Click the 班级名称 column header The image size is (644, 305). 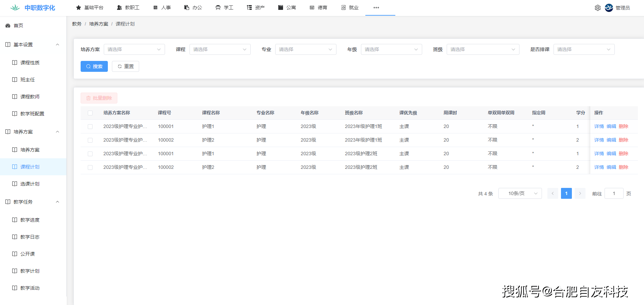coord(354,113)
